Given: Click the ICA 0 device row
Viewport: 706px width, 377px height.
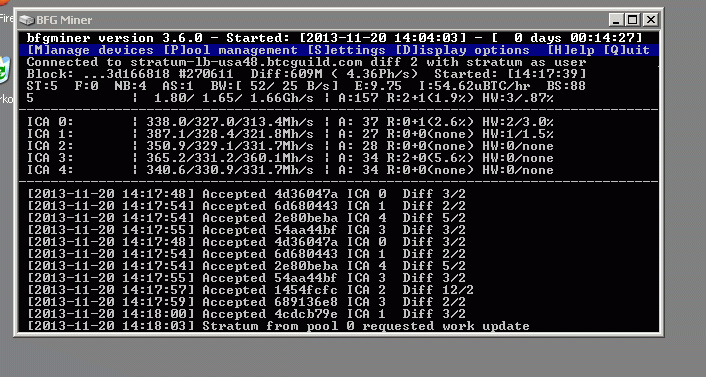Looking at the screenshot, I should (290, 122).
